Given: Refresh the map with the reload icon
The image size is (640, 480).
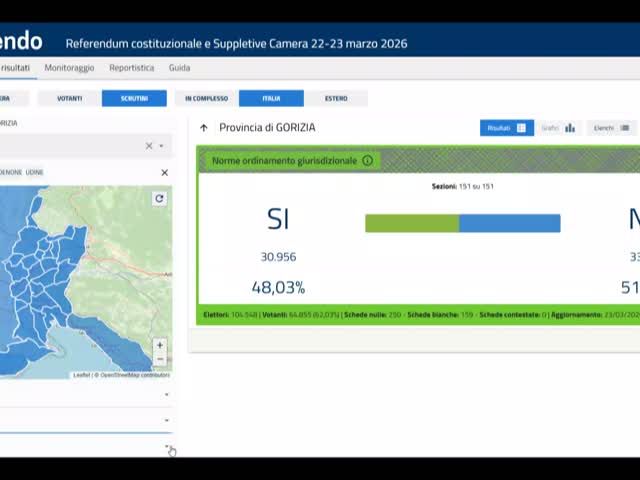Looking at the screenshot, I should click(x=159, y=198).
